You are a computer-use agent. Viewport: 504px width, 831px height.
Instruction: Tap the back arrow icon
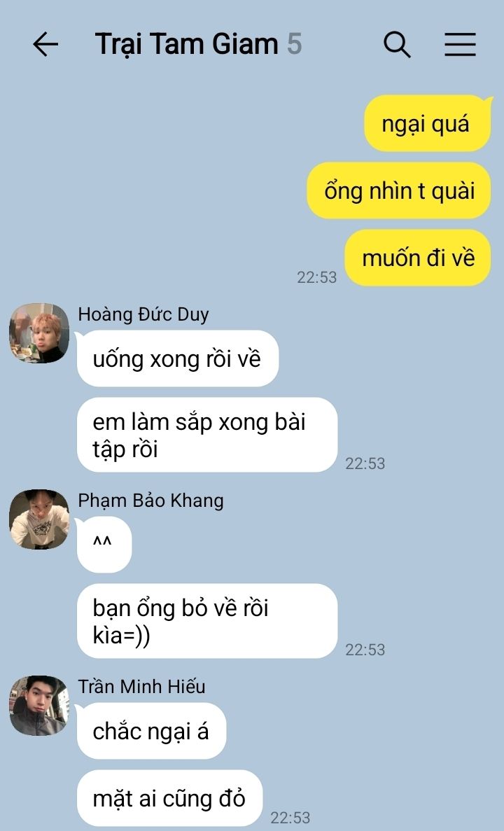coord(45,44)
